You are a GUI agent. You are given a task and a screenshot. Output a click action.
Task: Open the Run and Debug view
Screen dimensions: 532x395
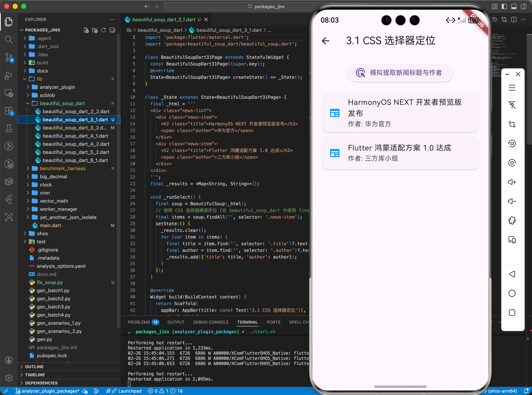click(x=9, y=75)
